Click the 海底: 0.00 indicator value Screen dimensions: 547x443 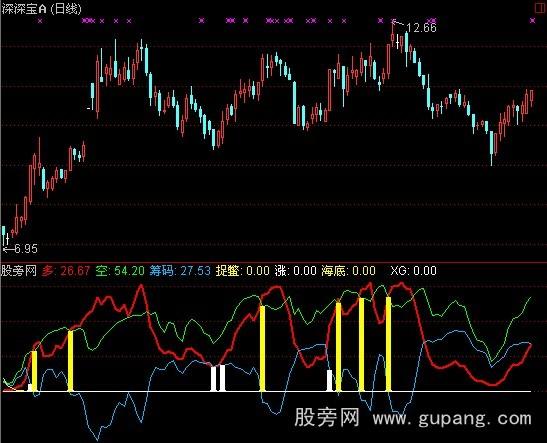(348, 270)
